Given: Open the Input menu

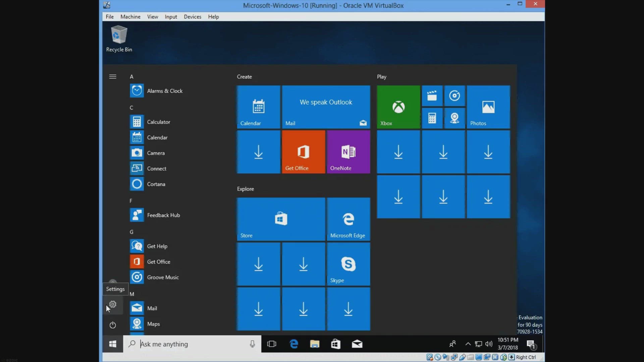Looking at the screenshot, I should tap(171, 17).
